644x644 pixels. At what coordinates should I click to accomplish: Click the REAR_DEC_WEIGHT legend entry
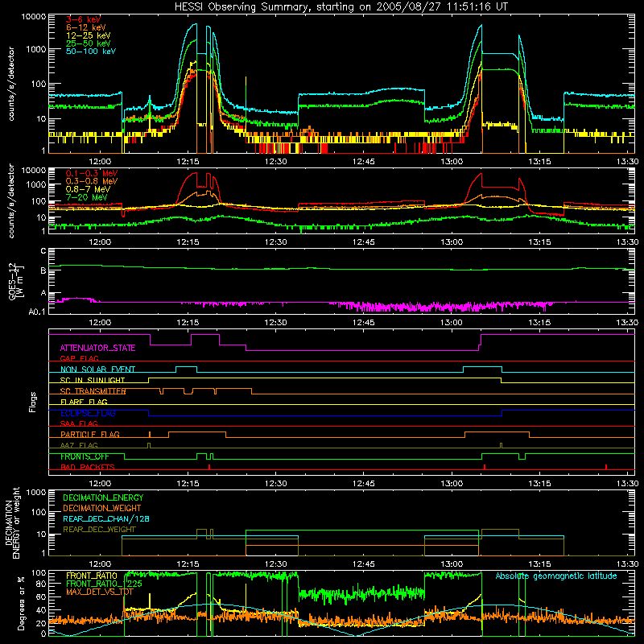pos(99,530)
